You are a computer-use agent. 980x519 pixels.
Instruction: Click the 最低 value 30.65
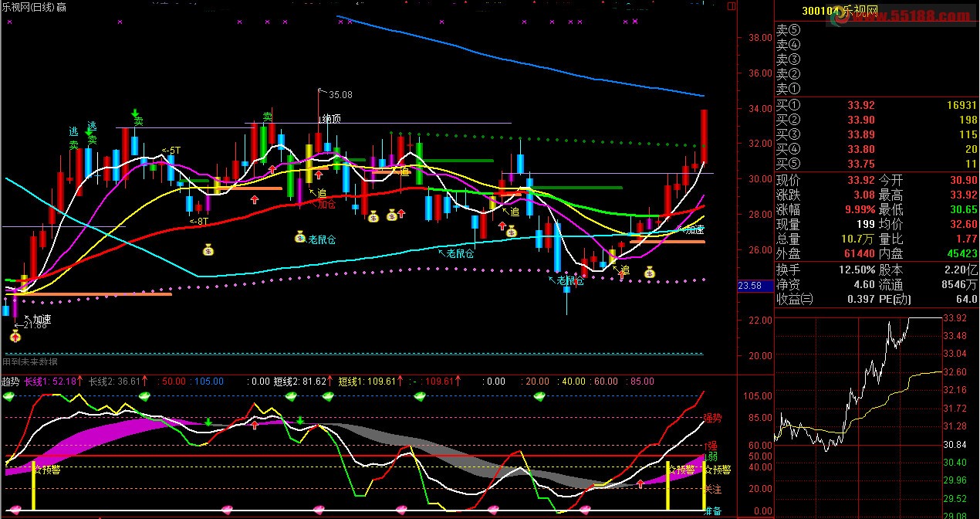(x=964, y=209)
